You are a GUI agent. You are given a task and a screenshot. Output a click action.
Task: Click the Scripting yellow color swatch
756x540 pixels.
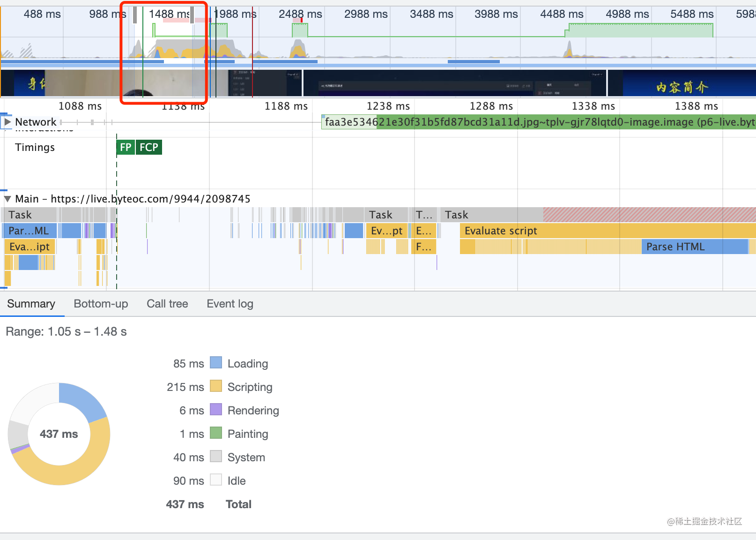tap(216, 386)
